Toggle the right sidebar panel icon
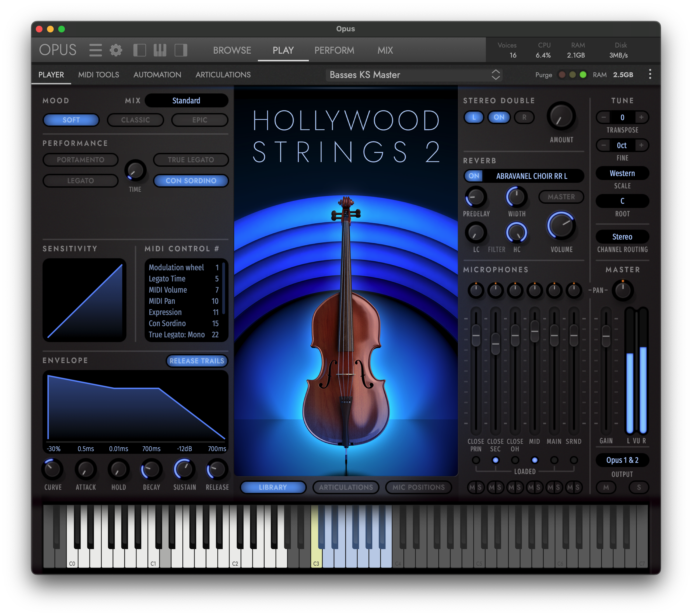692x616 pixels. click(181, 50)
